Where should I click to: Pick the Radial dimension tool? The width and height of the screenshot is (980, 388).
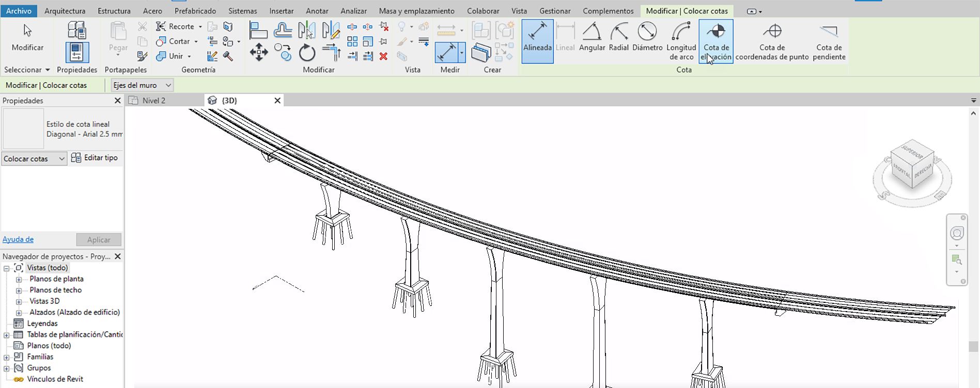click(618, 37)
